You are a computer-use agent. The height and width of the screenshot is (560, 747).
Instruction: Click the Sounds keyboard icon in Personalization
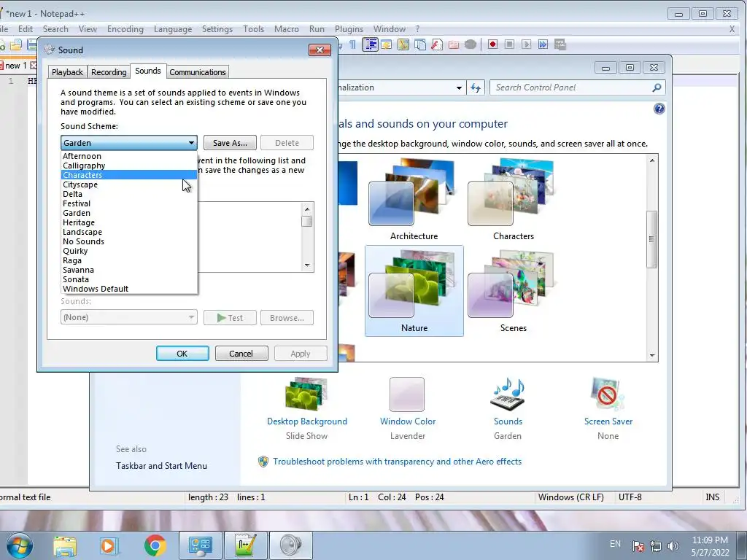[x=508, y=394]
